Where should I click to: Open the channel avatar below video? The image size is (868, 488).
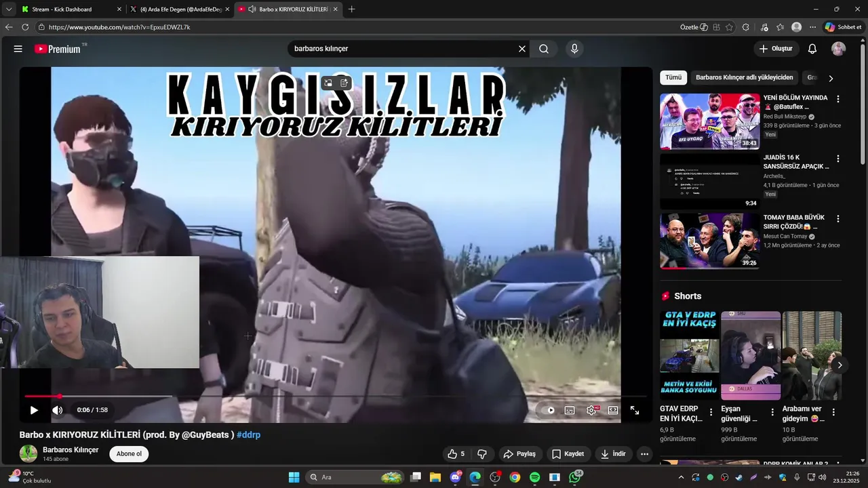tap(28, 453)
